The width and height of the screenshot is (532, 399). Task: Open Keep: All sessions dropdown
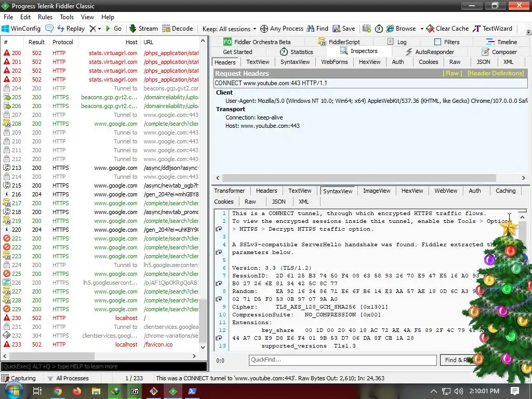(x=229, y=29)
